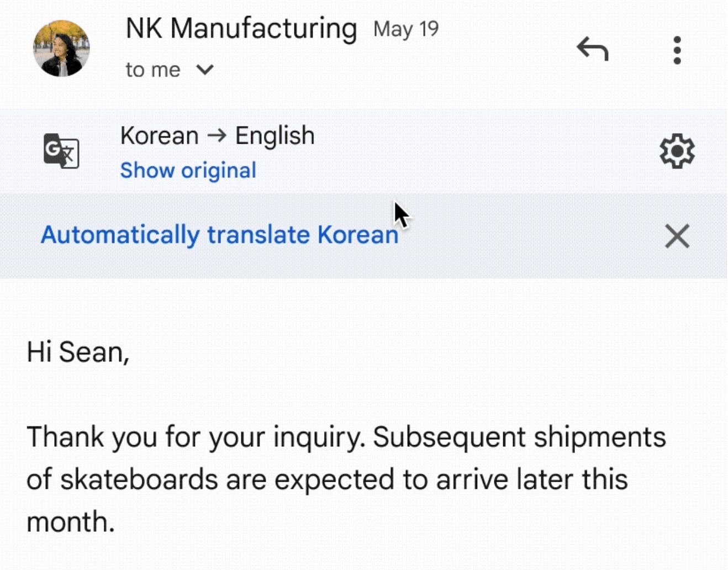Click the "Hi Sean," greeting line
728x570 pixels.
78,352
